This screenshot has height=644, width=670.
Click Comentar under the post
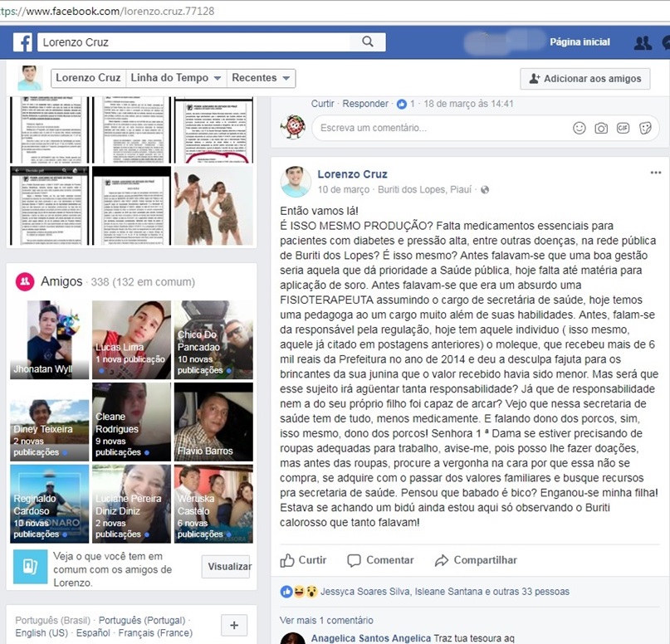coord(380,560)
